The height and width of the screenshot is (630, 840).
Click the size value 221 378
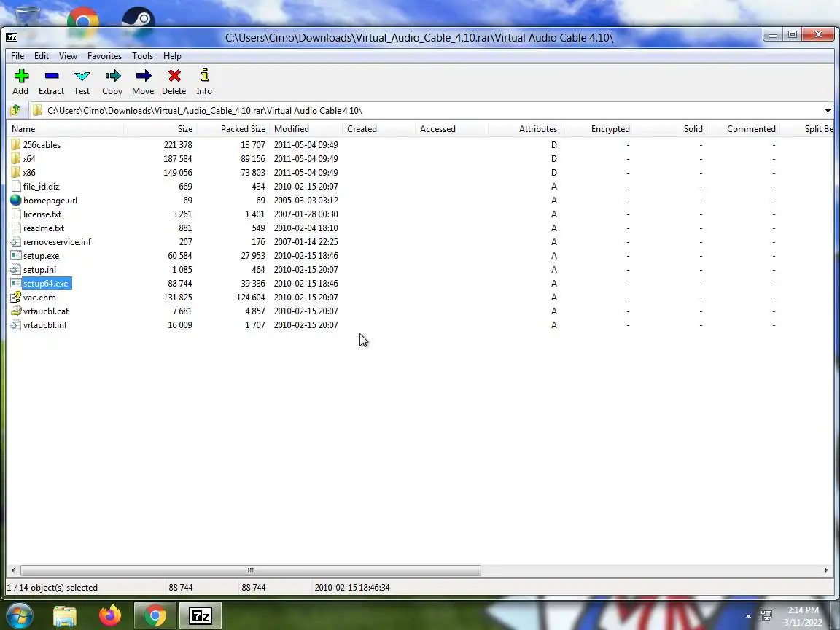[x=178, y=144]
